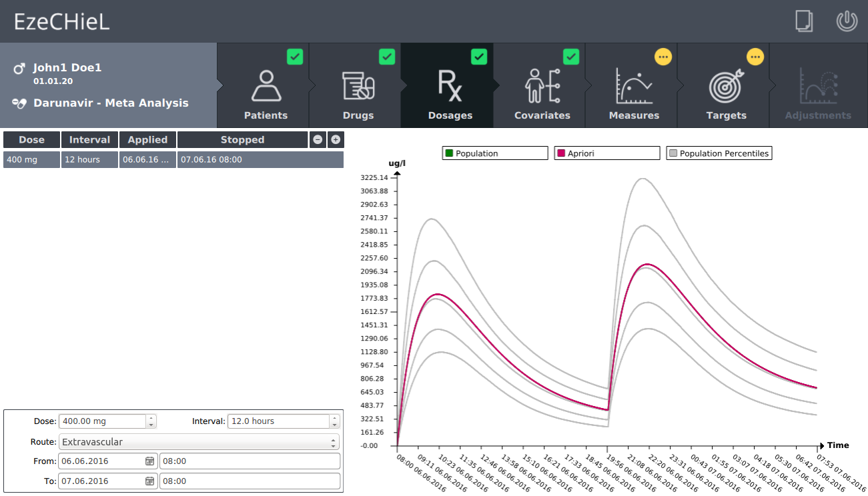Select the stopped 07.06.16 08:00 cell
Image resolution: width=868 pixels, height=496 pixels.
coord(260,159)
